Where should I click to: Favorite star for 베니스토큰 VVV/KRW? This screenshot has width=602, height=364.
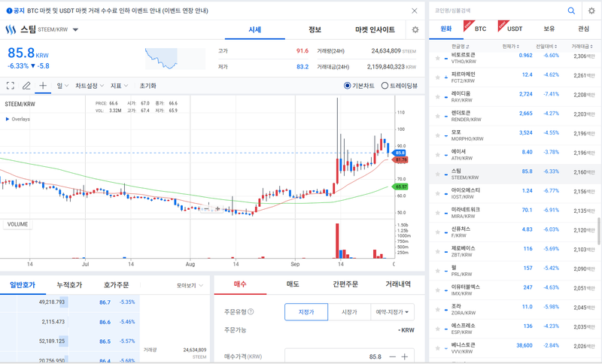pyautogui.click(x=437, y=348)
